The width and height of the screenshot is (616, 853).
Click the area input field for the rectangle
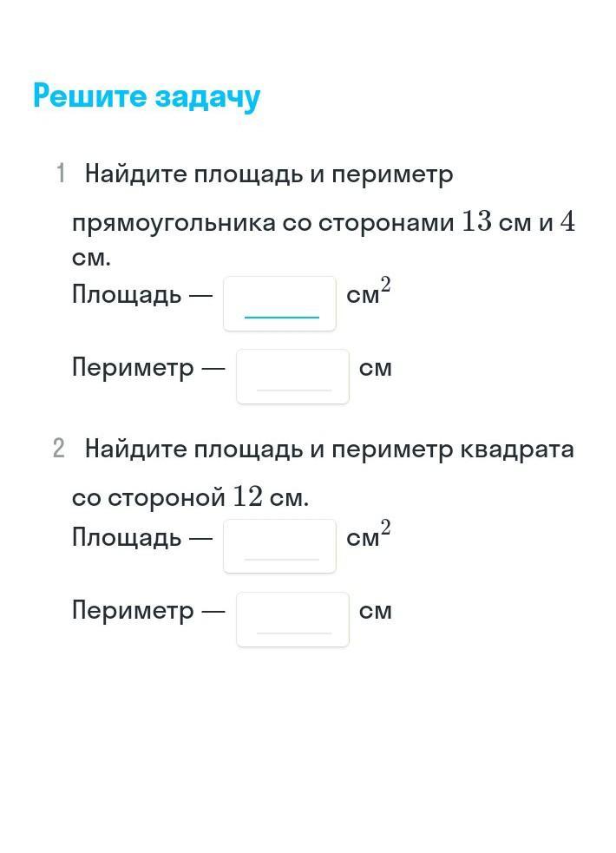click(x=279, y=303)
